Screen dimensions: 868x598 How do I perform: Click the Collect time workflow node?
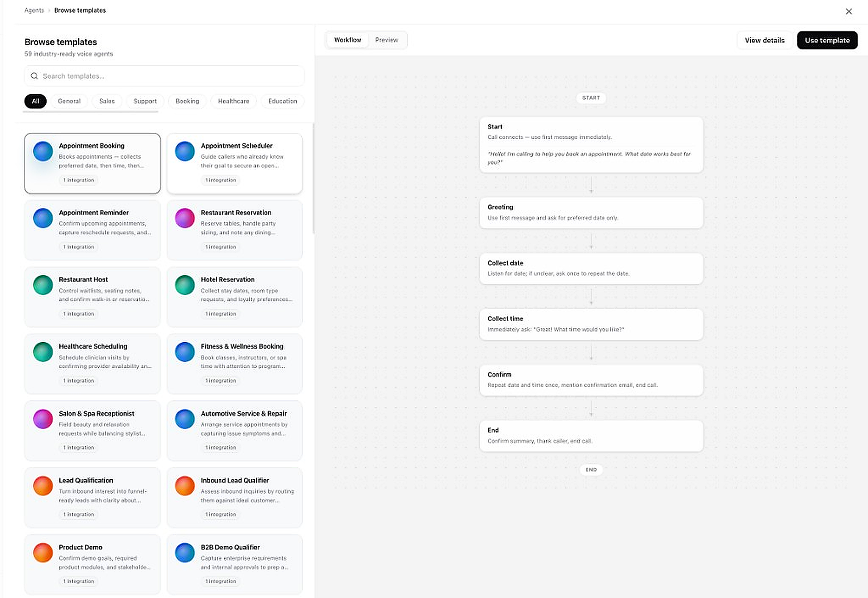pos(591,324)
